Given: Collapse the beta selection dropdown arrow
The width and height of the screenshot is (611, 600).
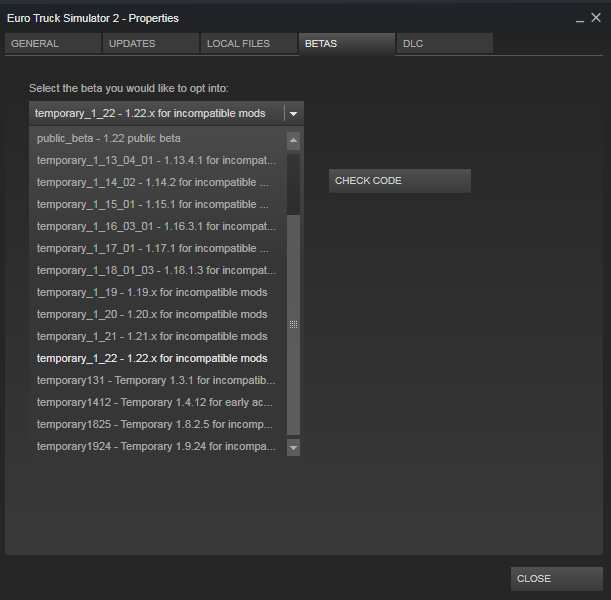Looking at the screenshot, I should tap(294, 113).
